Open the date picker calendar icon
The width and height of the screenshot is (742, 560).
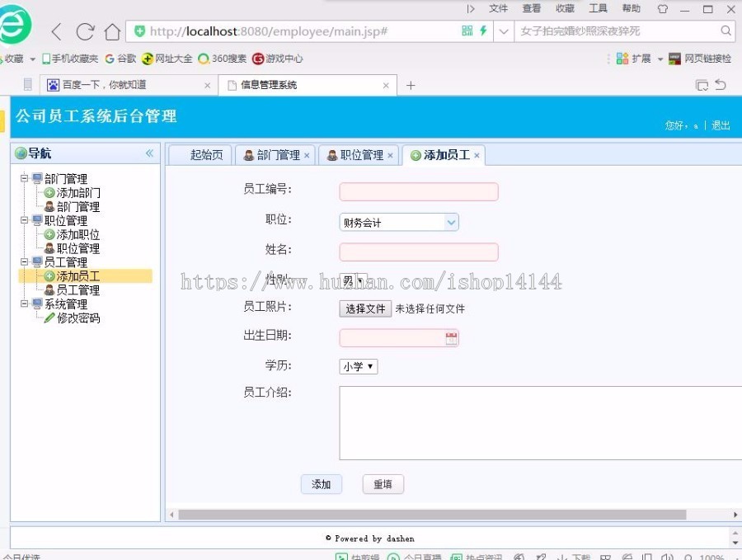(452, 338)
